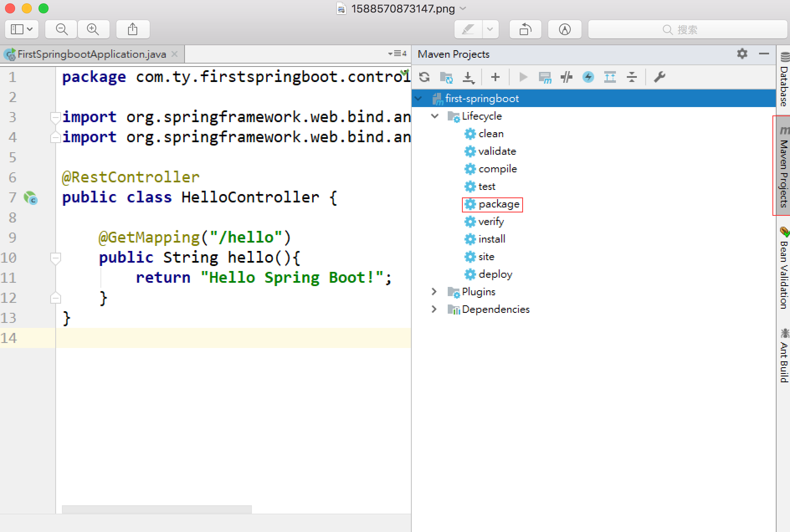
Task: Toggle Offline Mode in Maven toolbar
Action: (567, 77)
